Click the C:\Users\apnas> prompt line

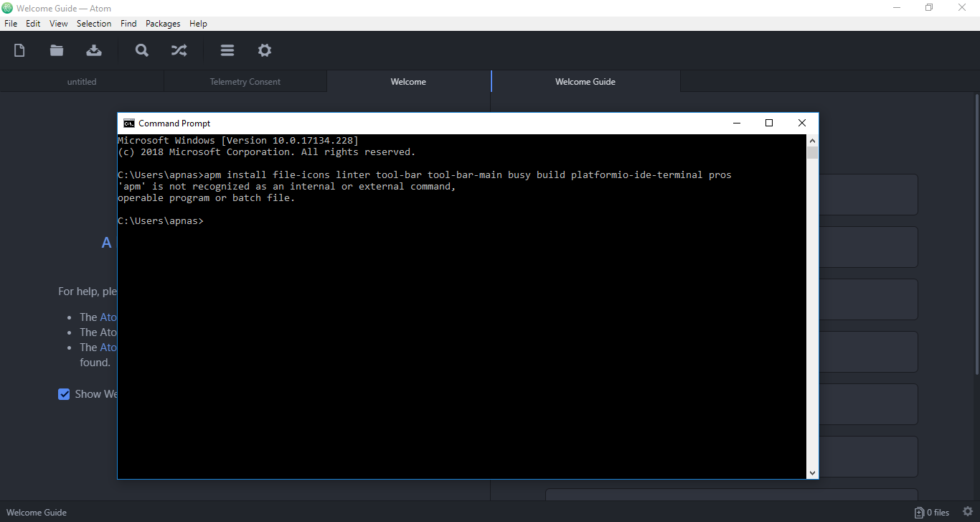tap(161, 221)
